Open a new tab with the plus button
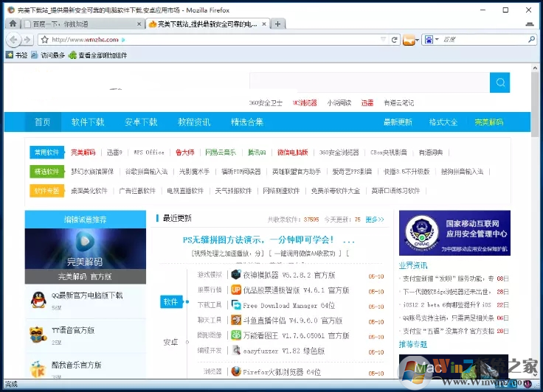 coord(278,24)
